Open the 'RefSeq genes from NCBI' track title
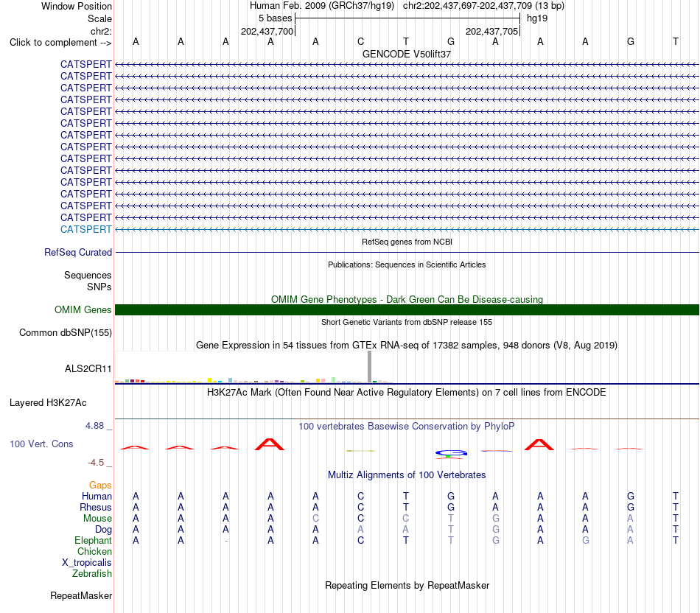The image size is (700, 613). pos(407,242)
